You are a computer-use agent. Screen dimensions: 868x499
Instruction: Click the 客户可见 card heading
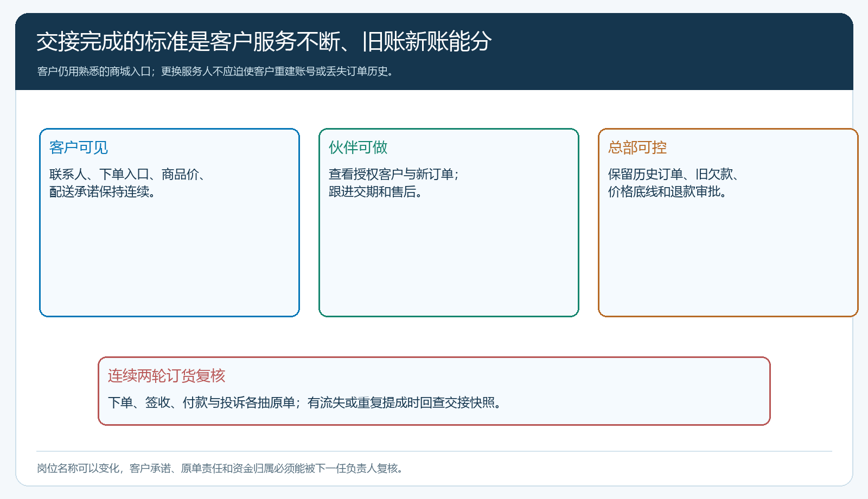click(79, 148)
